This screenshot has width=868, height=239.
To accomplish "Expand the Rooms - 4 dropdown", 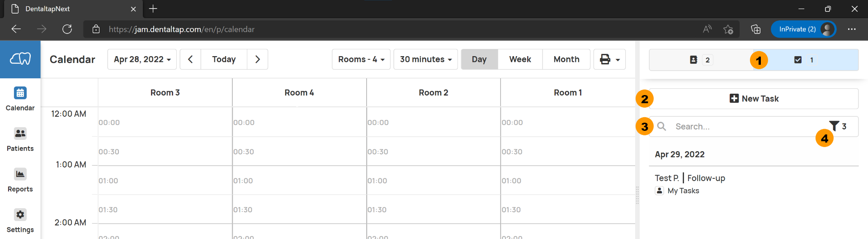I will (x=361, y=59).
